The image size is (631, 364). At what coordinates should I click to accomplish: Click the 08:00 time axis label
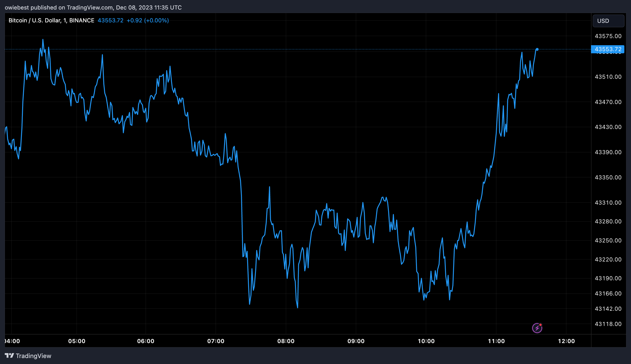point(286,341)
